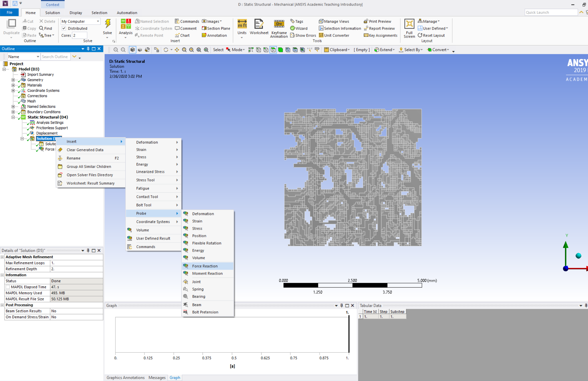Screen dimensions: 588x381
Task: Open the Wizard tool
Action: (x=299, y=28)
